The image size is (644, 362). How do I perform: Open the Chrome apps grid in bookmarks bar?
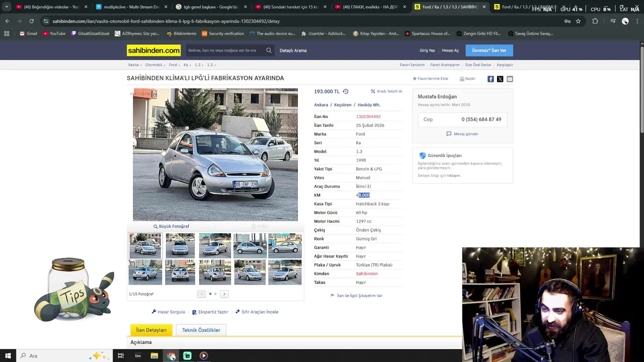click(x=7, y=34)
